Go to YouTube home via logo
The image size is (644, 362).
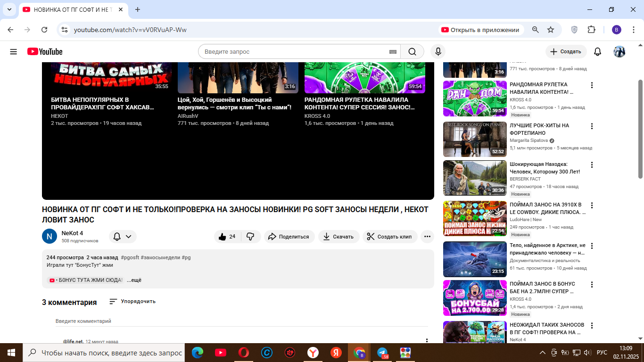[45, 52]
